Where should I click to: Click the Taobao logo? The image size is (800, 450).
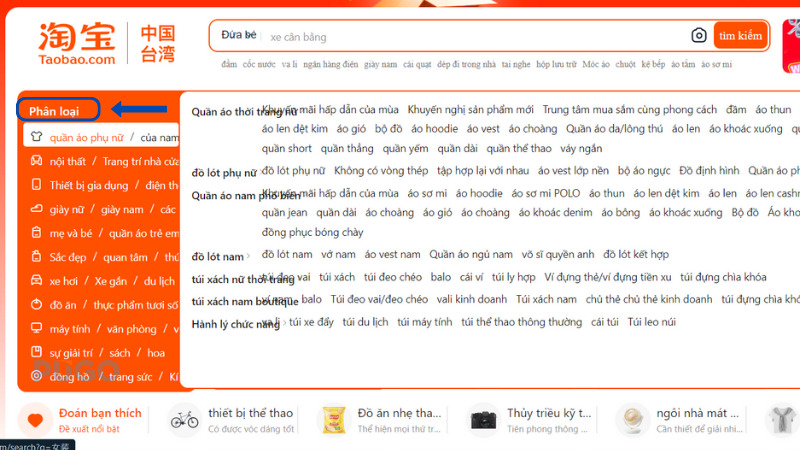pyautogui.click(x=77, y=43)
